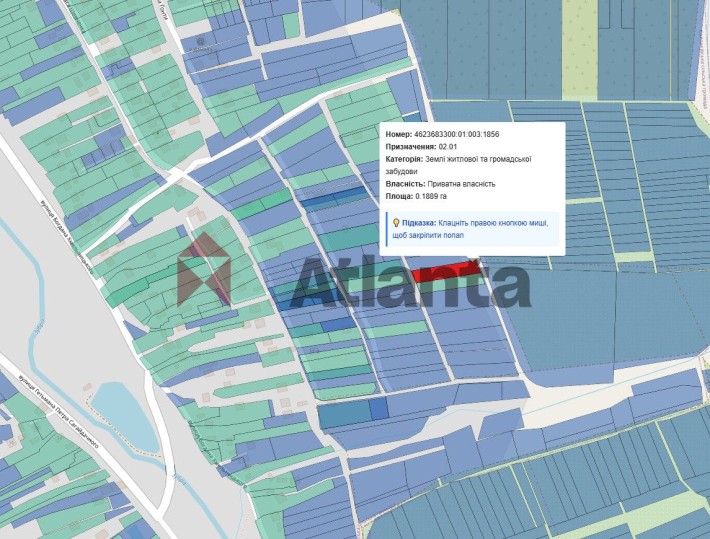Click the 'Призначення: 02.01' line

(x=421, y=147)
